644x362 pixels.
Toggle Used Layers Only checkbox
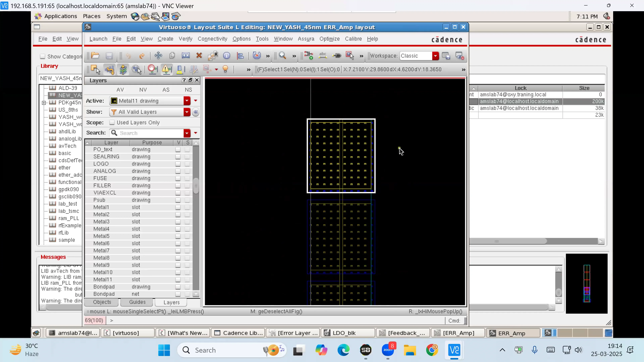[112, 122]
